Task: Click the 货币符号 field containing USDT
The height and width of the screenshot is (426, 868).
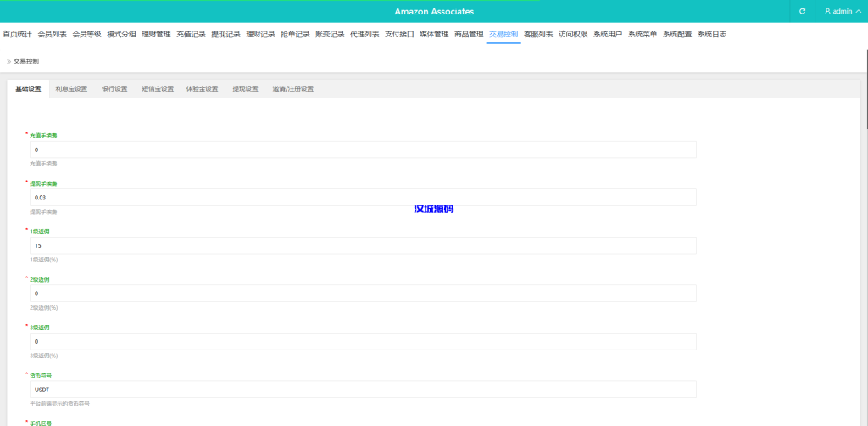Action: point(362,389)
